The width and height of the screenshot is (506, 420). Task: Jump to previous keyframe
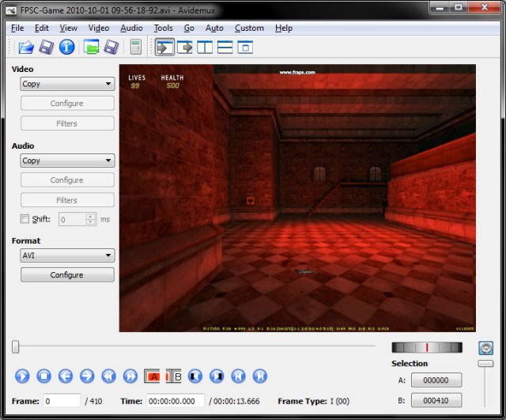pos(109,376)
